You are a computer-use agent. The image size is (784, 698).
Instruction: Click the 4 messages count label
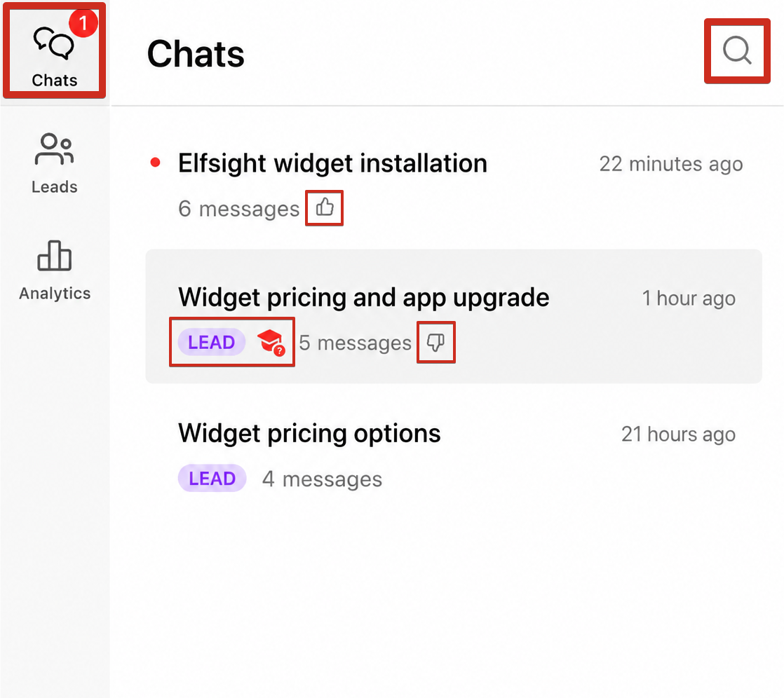pos(322,479)
